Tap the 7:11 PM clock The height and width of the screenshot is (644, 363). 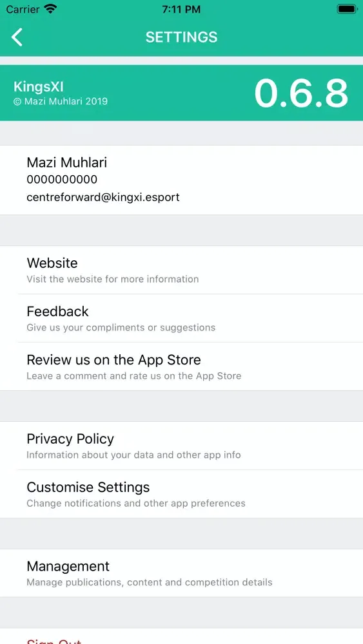point(181,9)
